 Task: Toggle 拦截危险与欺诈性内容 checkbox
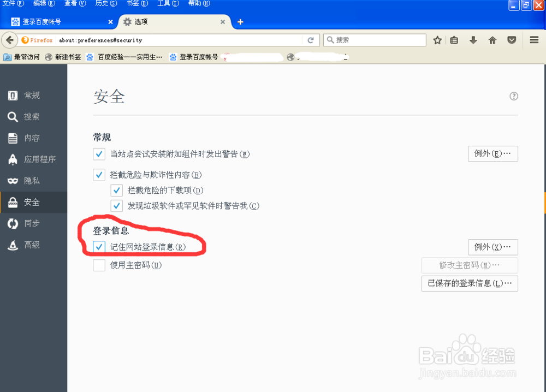[99, 175]
